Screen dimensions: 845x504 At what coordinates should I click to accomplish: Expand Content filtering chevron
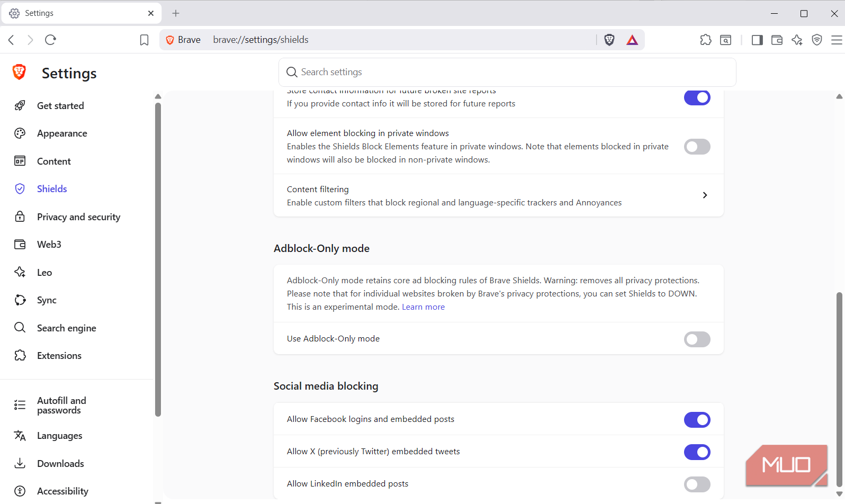pyautogui.click(x=705, y=195)
